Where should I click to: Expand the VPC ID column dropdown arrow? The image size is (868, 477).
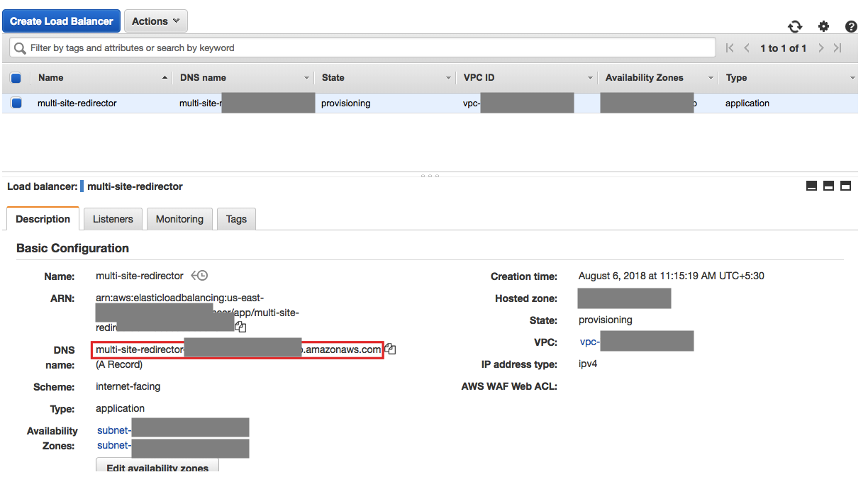click(x=590, y=78)
